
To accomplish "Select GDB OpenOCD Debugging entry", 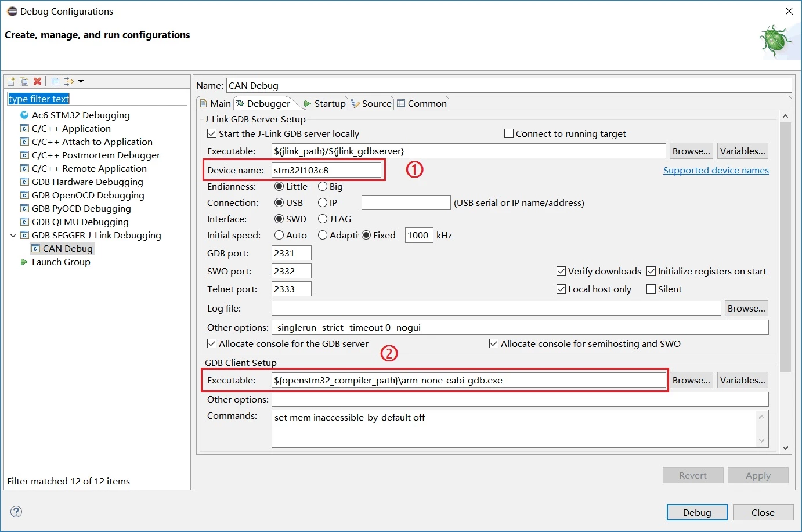I will tap(88, 195).
